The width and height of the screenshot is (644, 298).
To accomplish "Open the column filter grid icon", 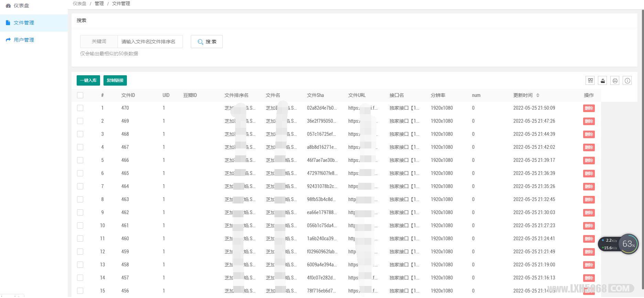I will coord(590,80).
